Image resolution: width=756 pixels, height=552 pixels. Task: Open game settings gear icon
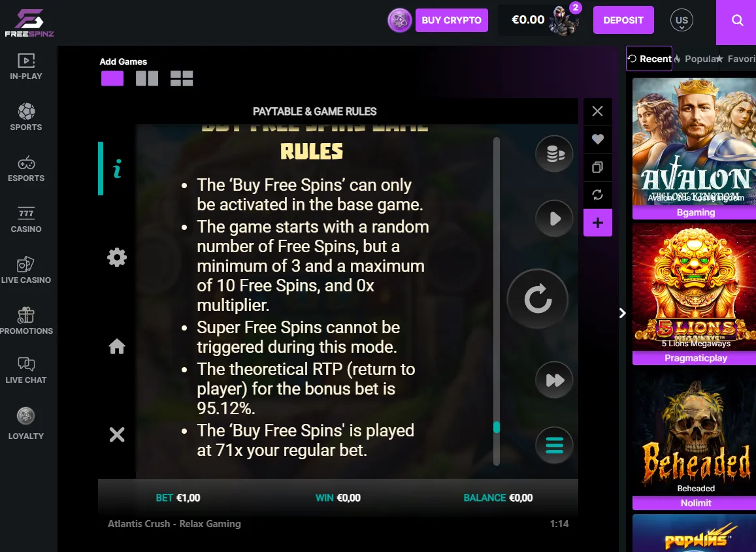click(117, 257)
